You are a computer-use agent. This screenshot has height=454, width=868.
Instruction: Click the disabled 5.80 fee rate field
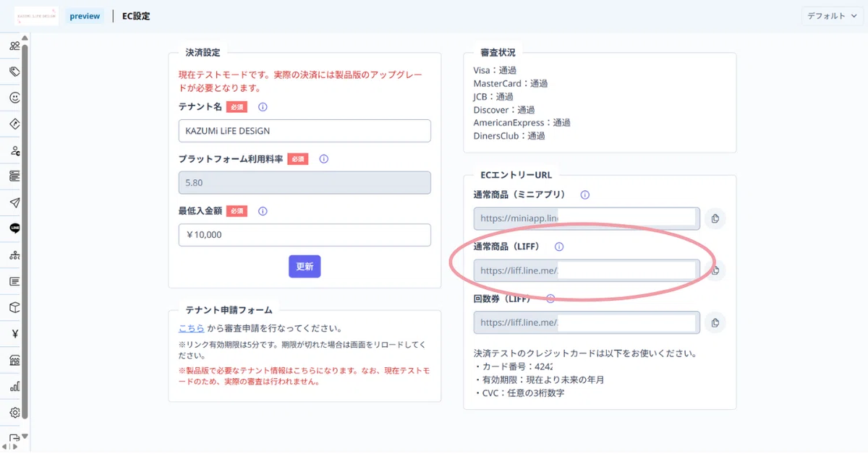point(305,183)
